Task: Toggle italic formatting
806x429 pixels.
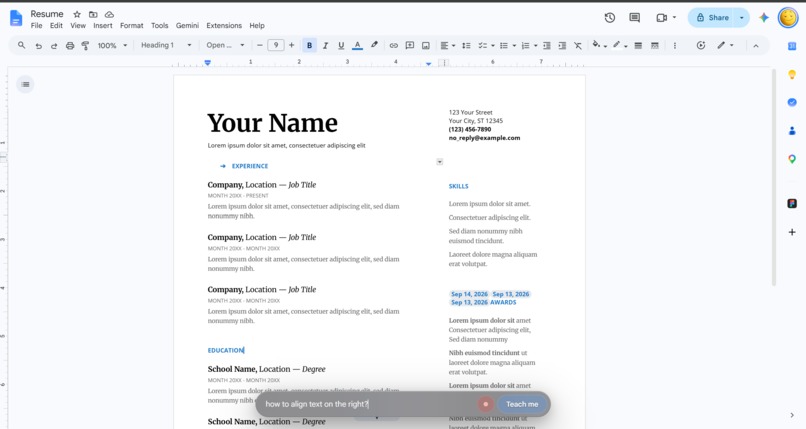Action: click(x=325, y=46)
